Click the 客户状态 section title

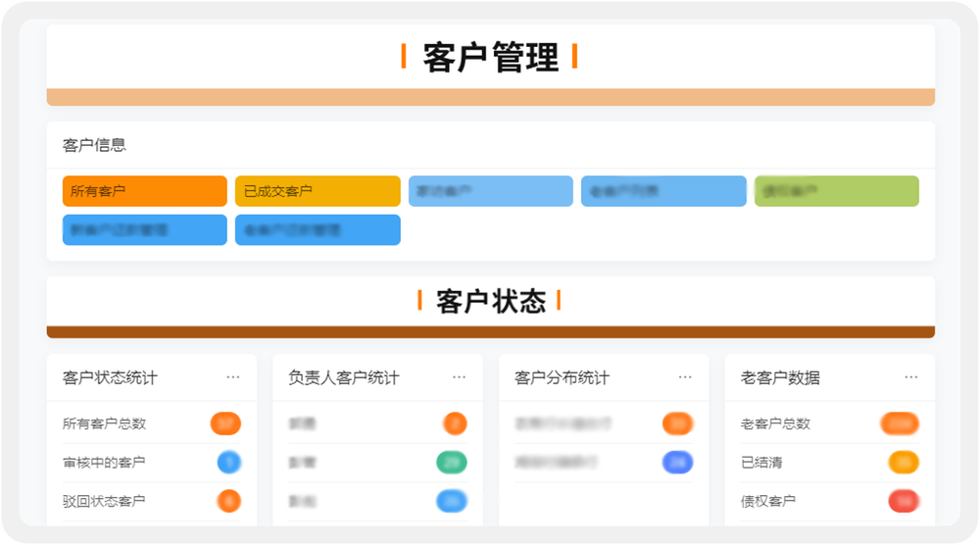tap(490, 301)
